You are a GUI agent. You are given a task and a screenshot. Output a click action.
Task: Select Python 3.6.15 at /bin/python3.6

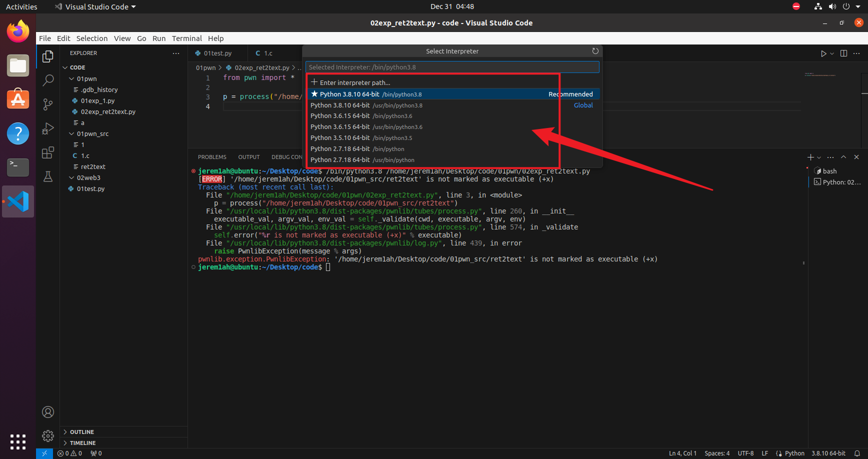(x=452, y=116)
